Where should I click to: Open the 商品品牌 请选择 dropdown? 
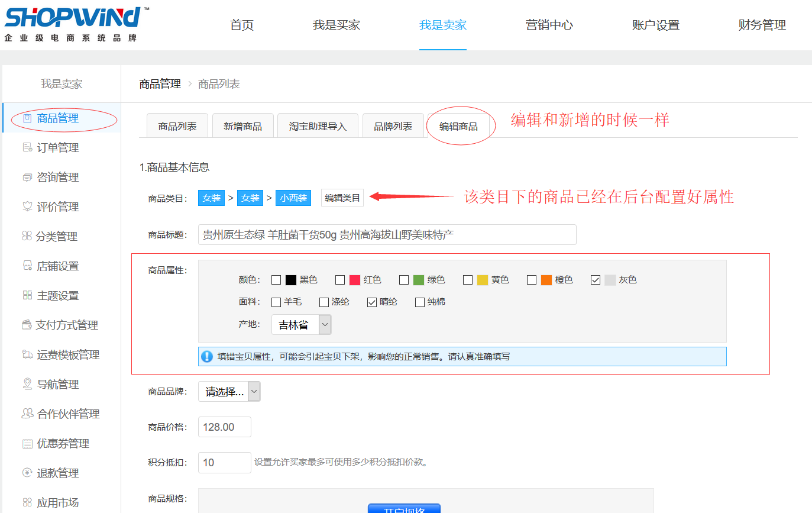click(x=229, y=391)
